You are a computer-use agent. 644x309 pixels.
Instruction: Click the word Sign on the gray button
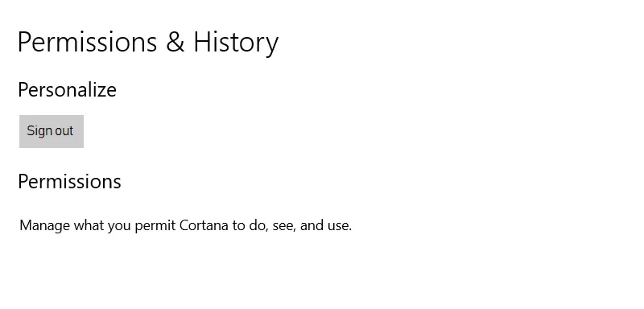pos(39,131)
